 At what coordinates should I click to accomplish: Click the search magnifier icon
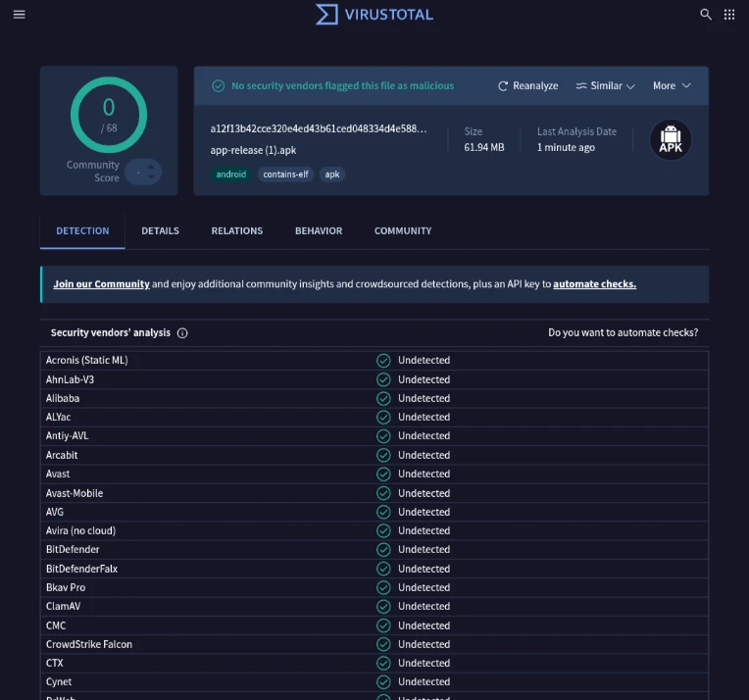point(706,15)
